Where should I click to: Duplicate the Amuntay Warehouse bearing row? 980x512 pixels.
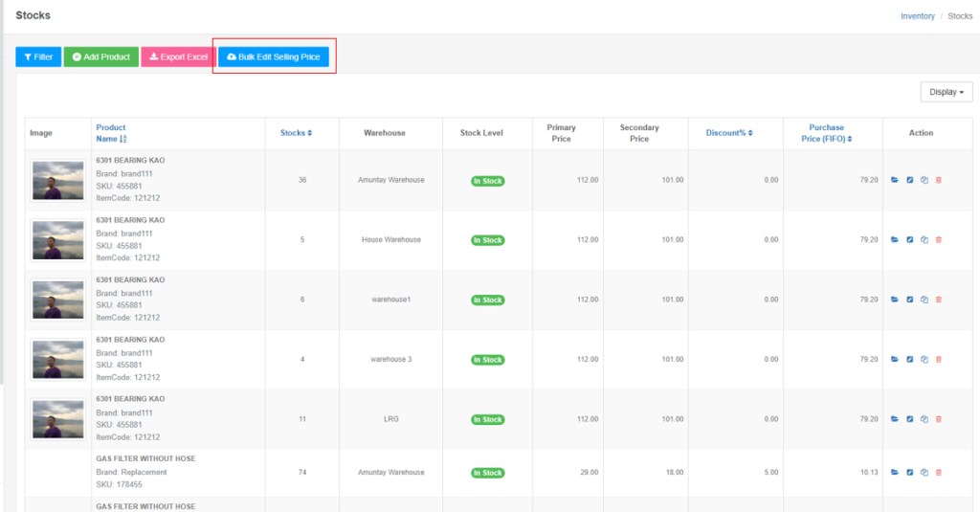[x=924, y=180]
